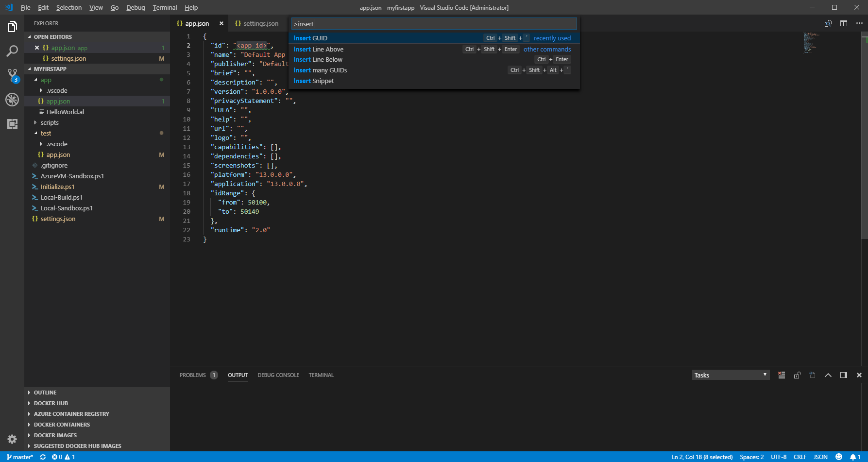Viewport: 868px width, 462px height.
Task: Click the Synchronize Changes icon in status bar
Action: [43, 457]
